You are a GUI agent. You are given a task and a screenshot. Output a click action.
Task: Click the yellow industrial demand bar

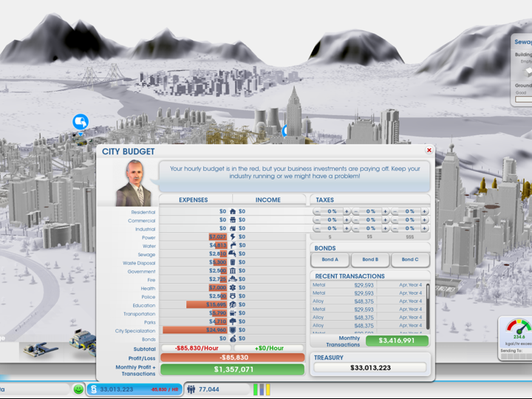[267, 389]
